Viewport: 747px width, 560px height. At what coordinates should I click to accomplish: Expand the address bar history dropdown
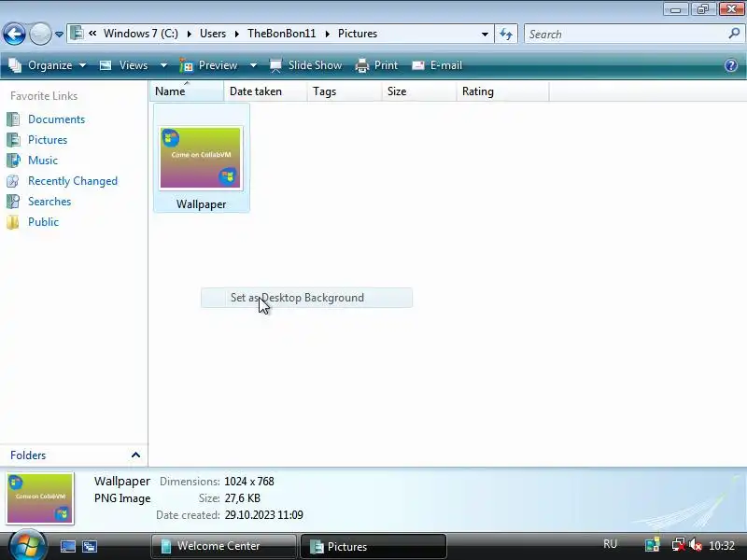[x=485, y=35]
